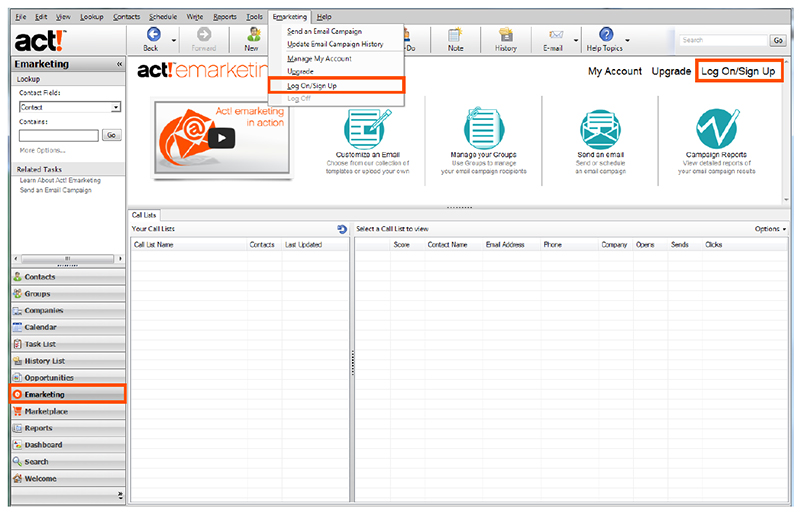Refresh Your Call Lists with blue arrow icon
The width and height of the screenshot is (800, 513).
point(342,229)
